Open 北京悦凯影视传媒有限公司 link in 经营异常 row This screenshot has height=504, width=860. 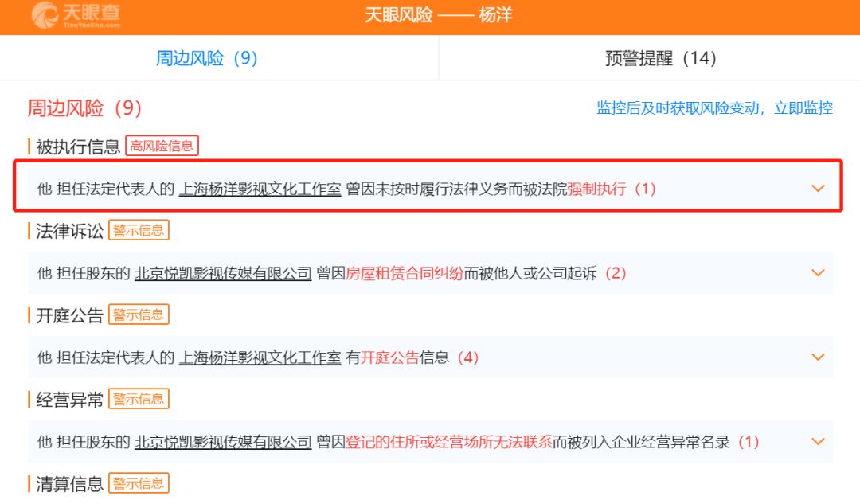coord(223,442)
